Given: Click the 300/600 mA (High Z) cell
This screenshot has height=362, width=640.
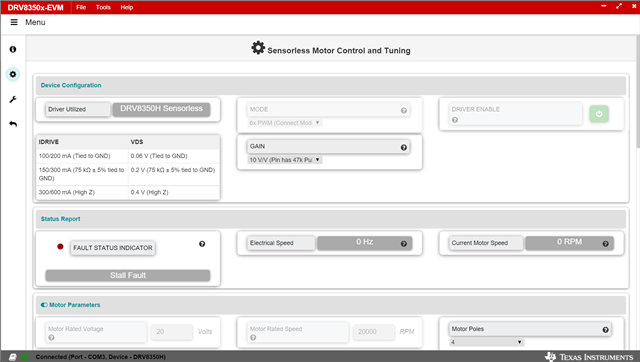Looking at the screenshot, I should 82,192.
